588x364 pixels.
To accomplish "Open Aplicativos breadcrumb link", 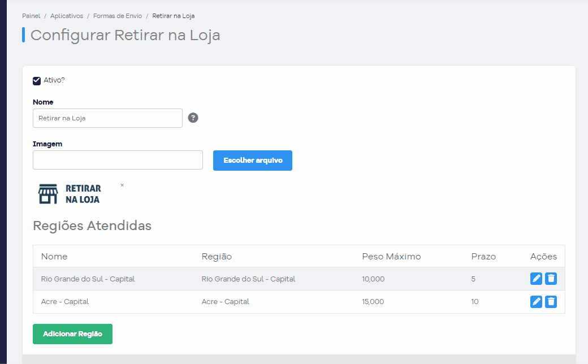I will pos(67,16).
